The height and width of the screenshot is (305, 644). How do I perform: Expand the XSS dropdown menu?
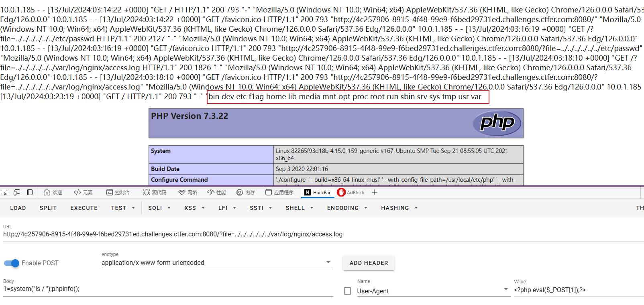coord(195,208)
